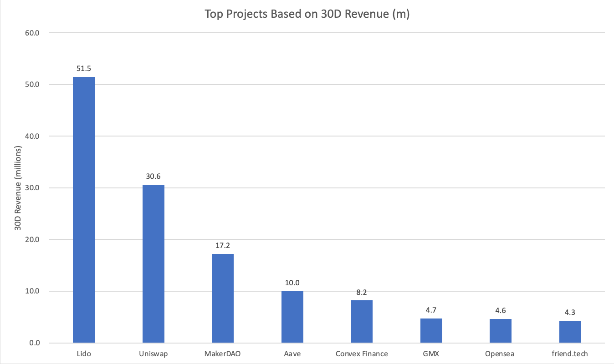
Task: Select the 10.0 data label above Aave
Action: pos(292,283)
